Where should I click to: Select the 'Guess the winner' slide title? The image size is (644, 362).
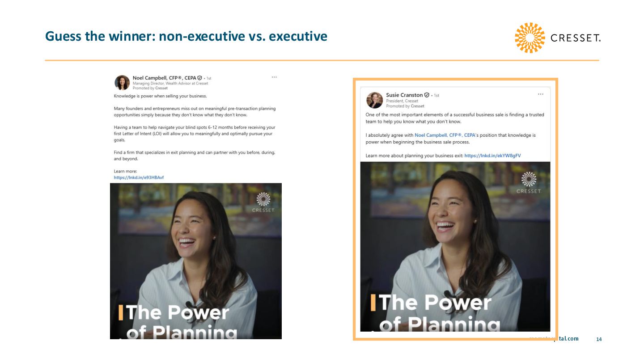coord(186,36)
